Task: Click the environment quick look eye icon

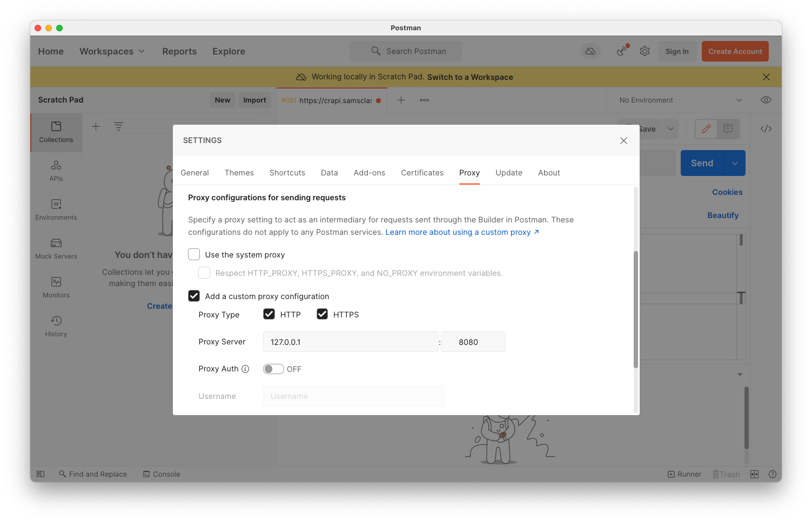Action: 766,100
